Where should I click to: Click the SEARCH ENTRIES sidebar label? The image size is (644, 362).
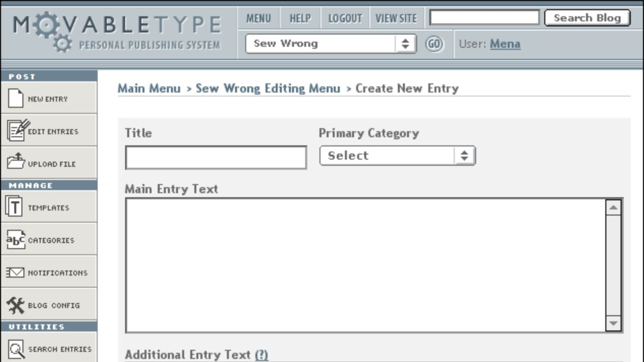coord(60,349)
